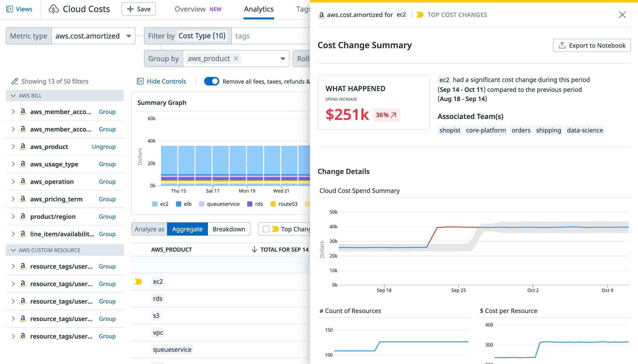Viewport: 638px width, 364px height.
Task: Click the Views panel icon
Action: click(9, 9)
